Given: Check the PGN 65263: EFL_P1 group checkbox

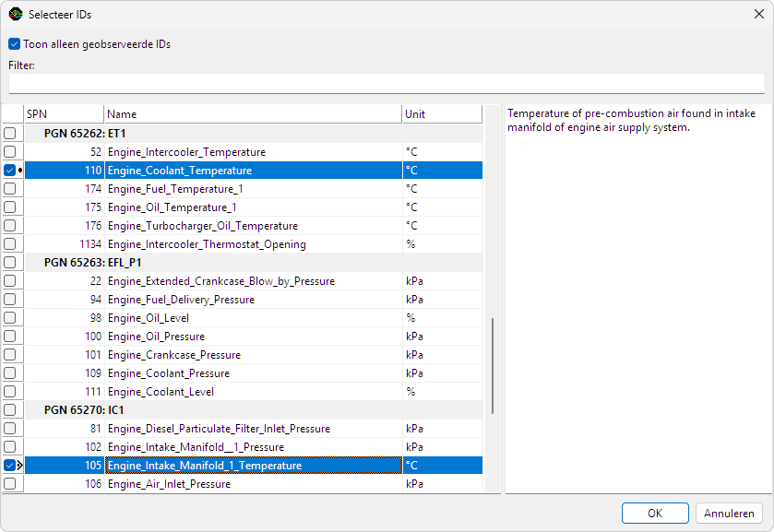Looking at the screenshot, I should click(x=10, y=262).
